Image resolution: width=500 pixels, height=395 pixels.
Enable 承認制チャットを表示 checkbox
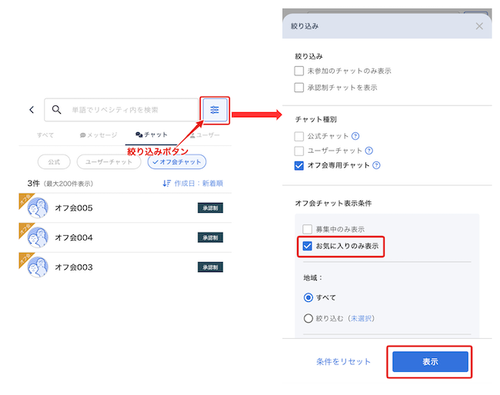[299, 87]
